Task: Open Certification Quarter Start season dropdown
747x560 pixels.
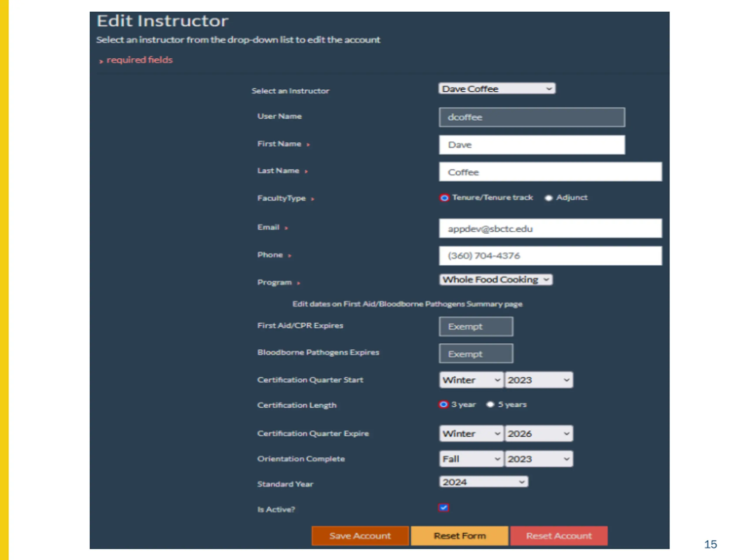Action: coord(472,380)
